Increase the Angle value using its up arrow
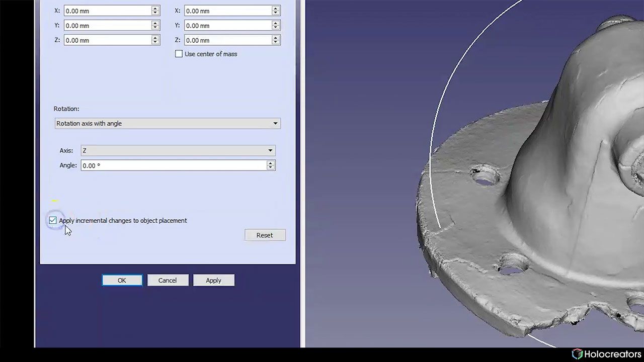This screenshot has height=362, width=644. 270,163
